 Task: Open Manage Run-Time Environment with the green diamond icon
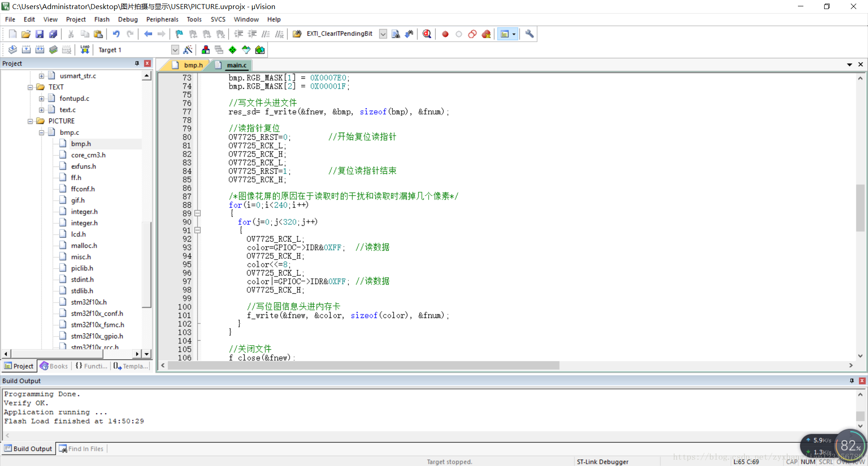pyautogui.click(x=232, y=50)
